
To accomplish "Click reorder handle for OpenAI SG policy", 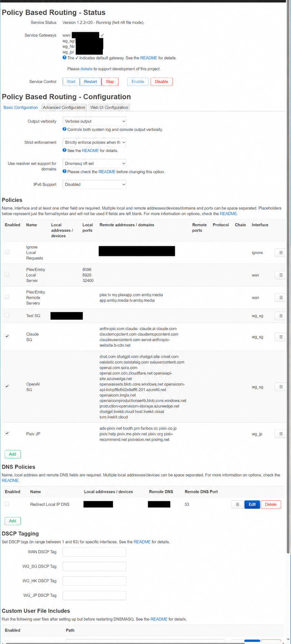I will click(x=281, y=387).
